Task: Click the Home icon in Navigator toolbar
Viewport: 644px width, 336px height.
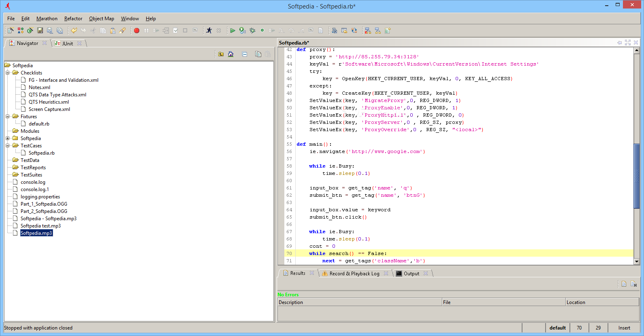Action: coord(230,54)
